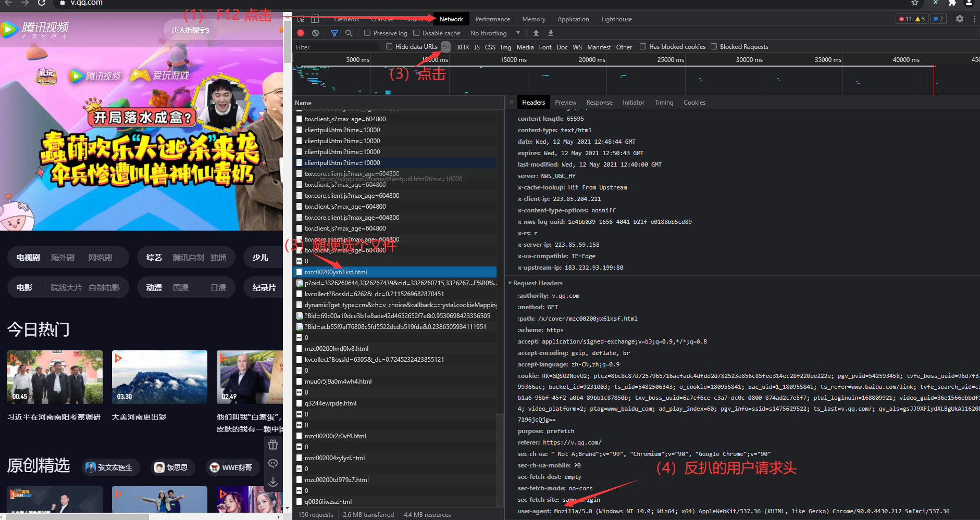Click the page vertical scrollbar

coord(287,42)
